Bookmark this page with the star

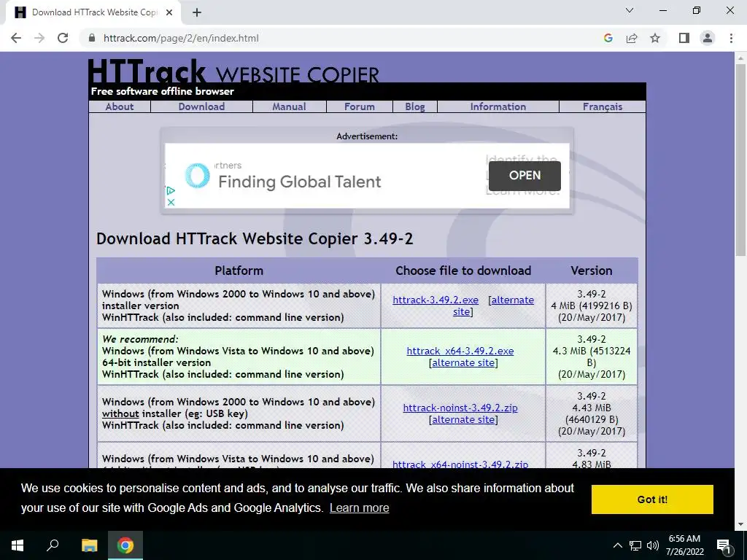(x=655, y=38)
